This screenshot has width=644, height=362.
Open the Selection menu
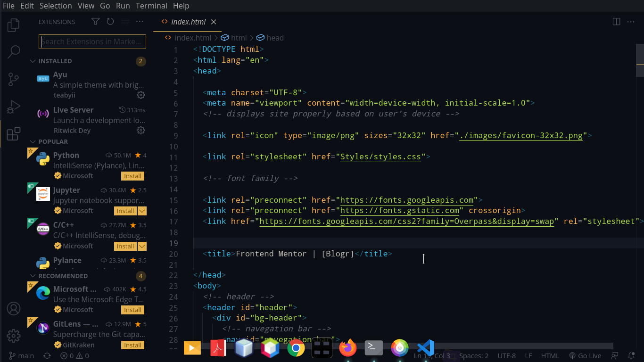pyautogui.click(x=56, y=6)
